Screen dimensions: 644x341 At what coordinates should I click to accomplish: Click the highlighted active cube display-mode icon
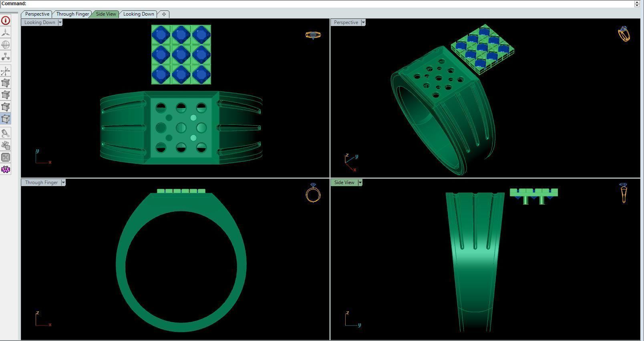(x=6, y=119)
